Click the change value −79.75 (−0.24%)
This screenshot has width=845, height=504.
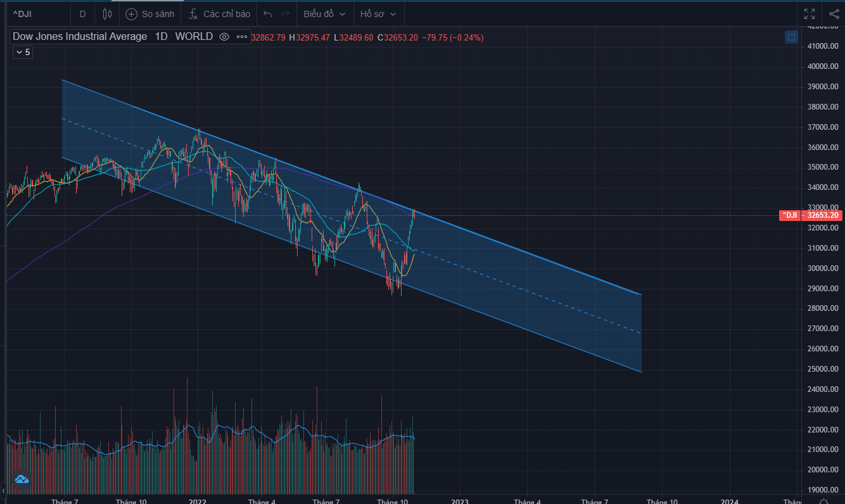click(x=453, y=37)
